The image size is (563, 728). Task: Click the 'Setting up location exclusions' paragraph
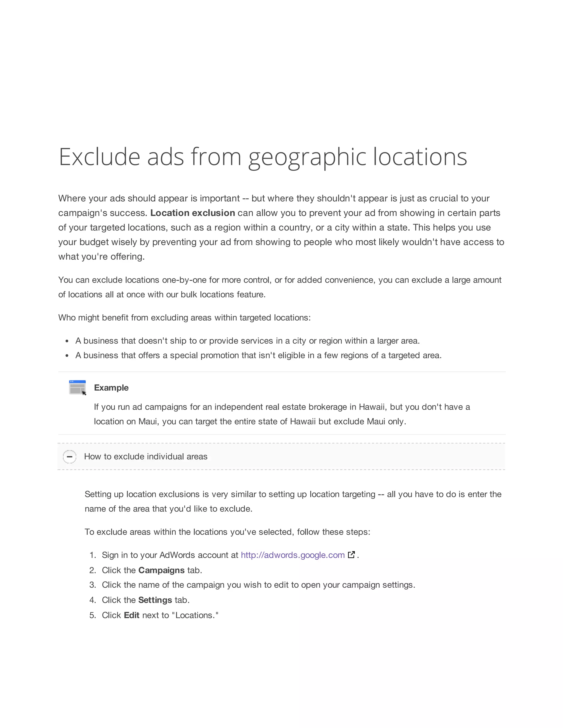click(x=293, y=501)
